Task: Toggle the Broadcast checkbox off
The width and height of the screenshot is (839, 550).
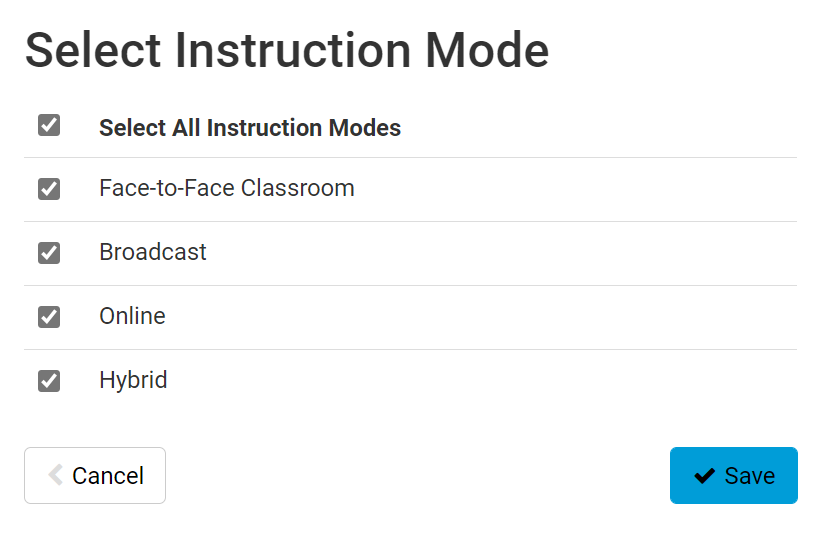Action: pos(49,253)
